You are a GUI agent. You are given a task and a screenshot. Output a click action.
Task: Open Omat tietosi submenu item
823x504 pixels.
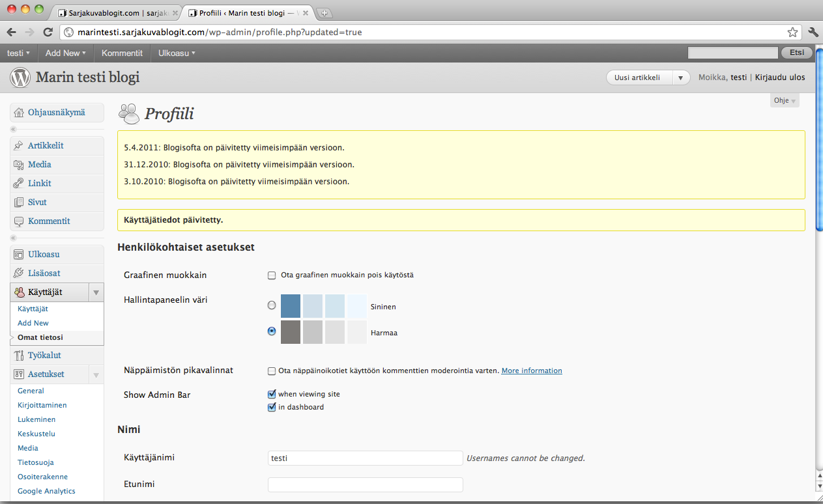[40, 337]
